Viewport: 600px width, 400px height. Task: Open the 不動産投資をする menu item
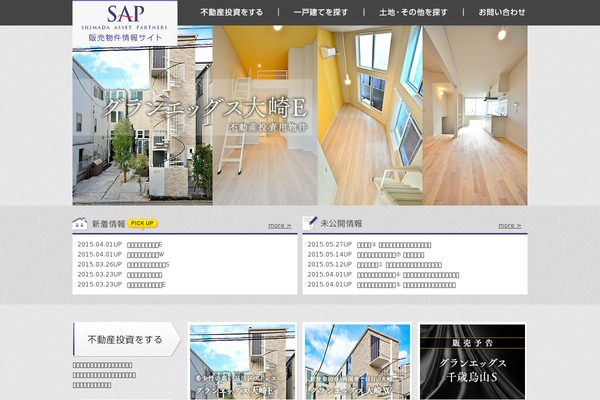(x=232, y=12)
